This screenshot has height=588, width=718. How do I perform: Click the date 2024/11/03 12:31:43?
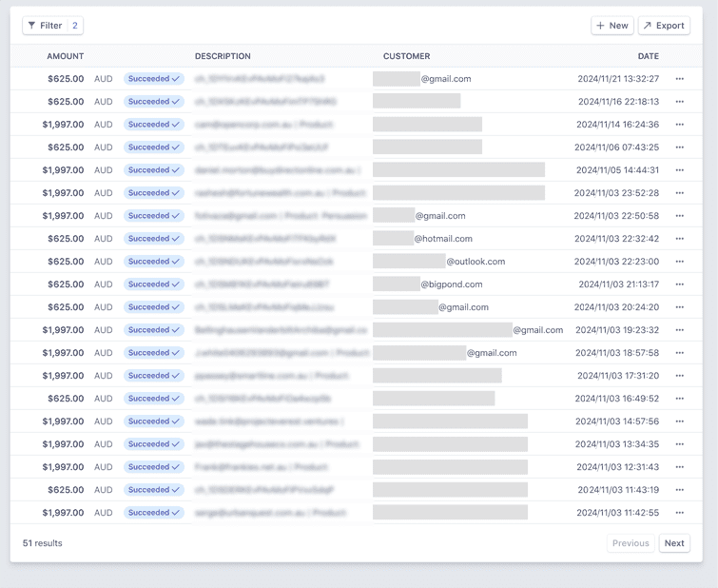pos(618,467)
